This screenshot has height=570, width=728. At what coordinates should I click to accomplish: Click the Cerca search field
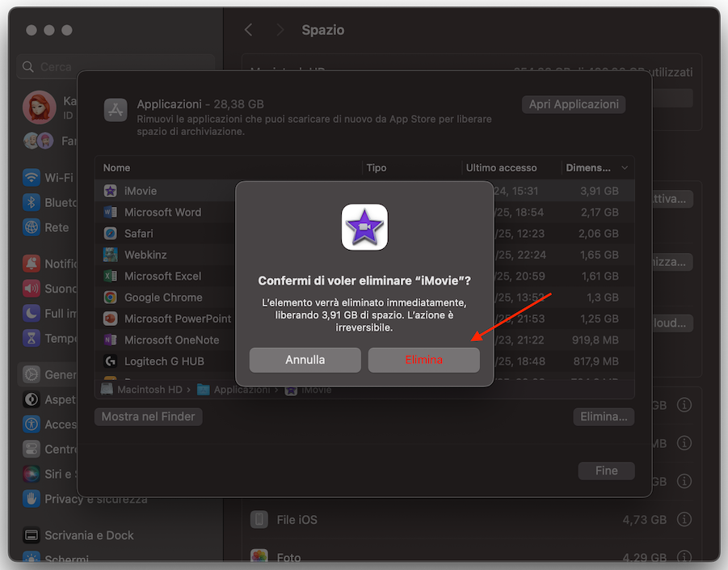pyautogui.click(x=81, y=66)
